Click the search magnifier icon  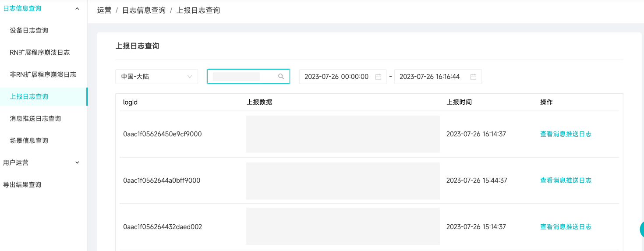[281, 77]
